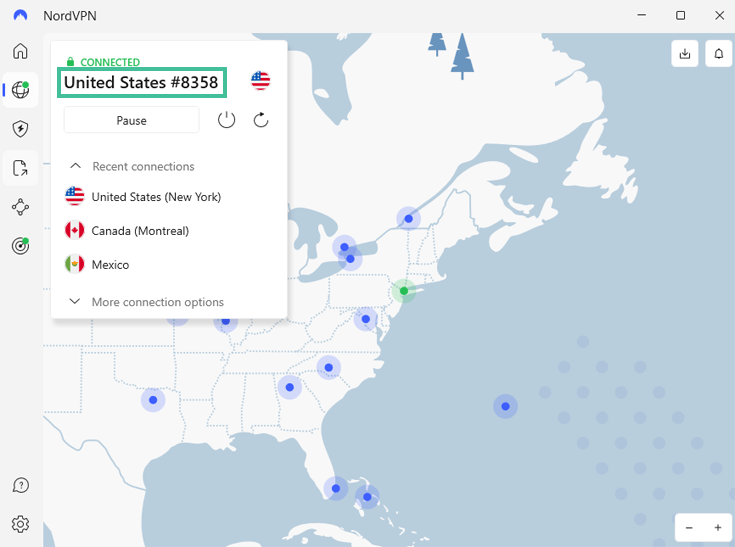The width and height of the screenshot is (735, 547).
Task: Open Meshnet nodes icon in sidebar
Action: [x=20, y=207]
